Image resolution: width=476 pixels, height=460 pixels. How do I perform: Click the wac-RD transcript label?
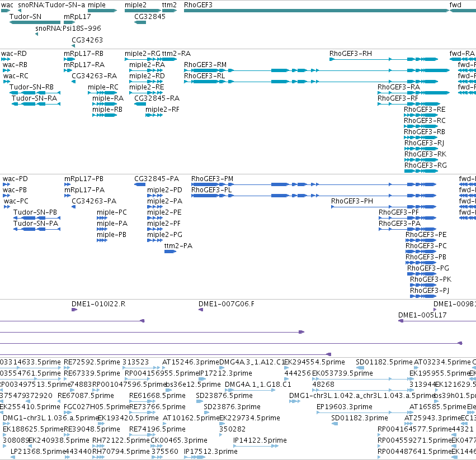pyautogui.click(x=13, y=54)
